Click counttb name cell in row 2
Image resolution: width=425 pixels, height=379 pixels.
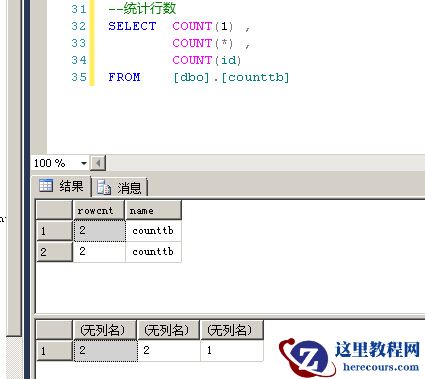click(x=153, y=252)
